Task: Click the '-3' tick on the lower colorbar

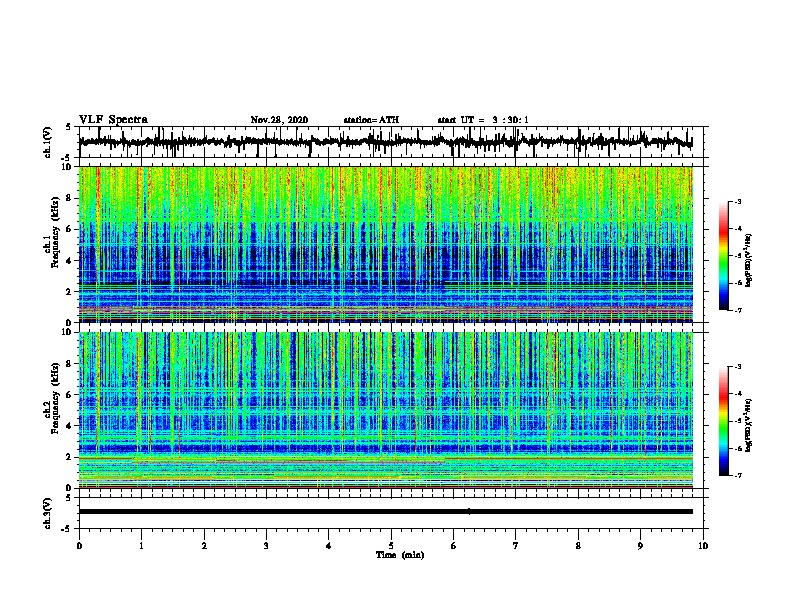Action: 738,367
